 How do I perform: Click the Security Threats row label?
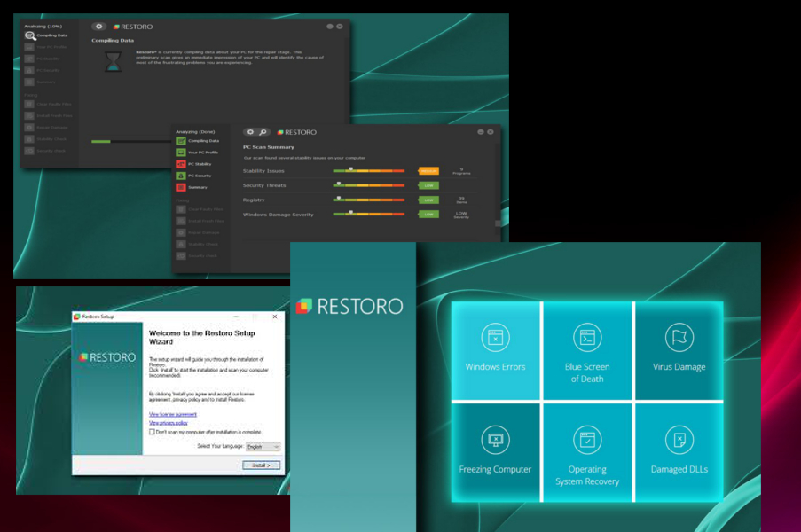pos(264,185)
